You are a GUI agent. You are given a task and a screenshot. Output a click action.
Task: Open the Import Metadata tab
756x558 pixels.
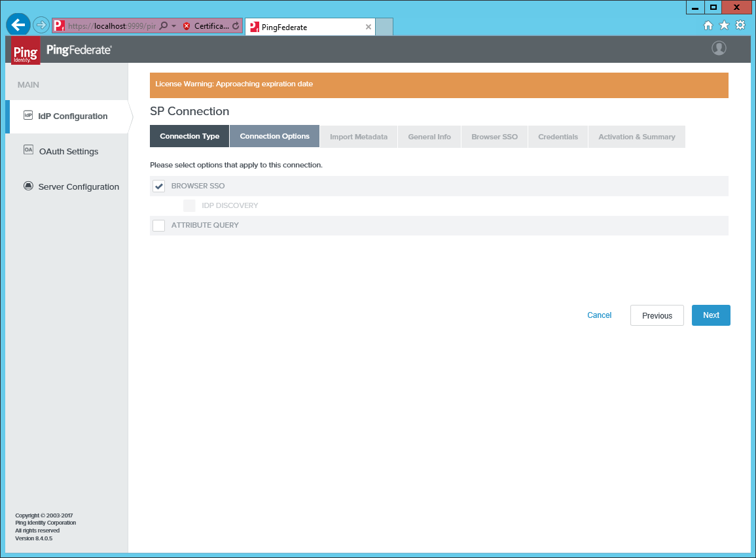tap(359, 137)
